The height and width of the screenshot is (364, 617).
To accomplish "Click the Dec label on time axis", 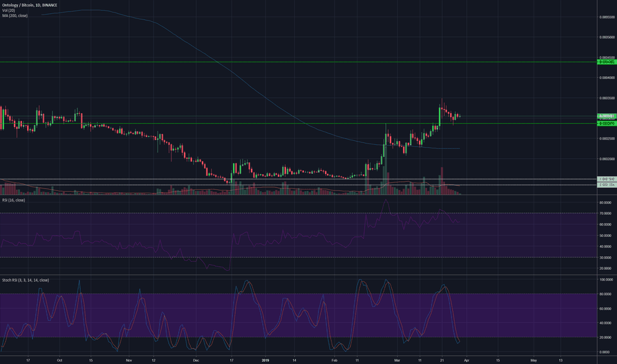I will click(x=196, y=360).
